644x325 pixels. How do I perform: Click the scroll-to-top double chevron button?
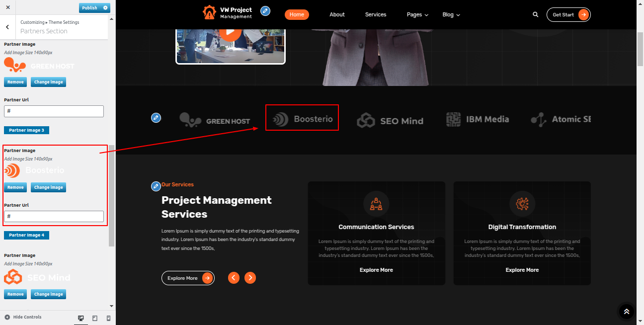[626, 312]
